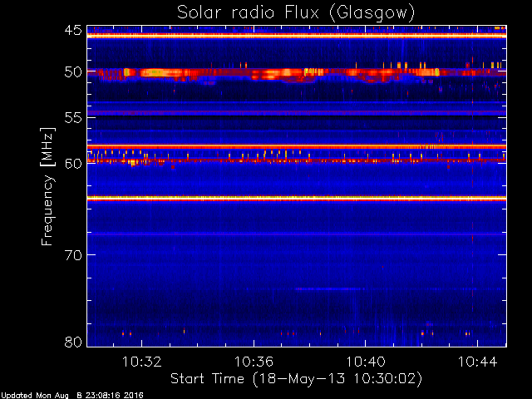Viewport: 532px width, 399px height.
Task: Select the 55 frequency tick label
Action: tap(73, 118)
